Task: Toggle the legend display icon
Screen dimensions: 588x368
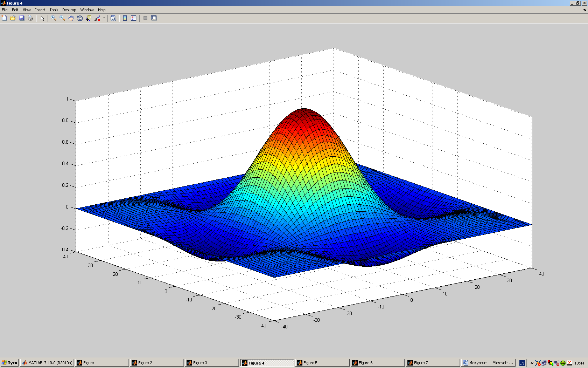Action: coord(134,18)
